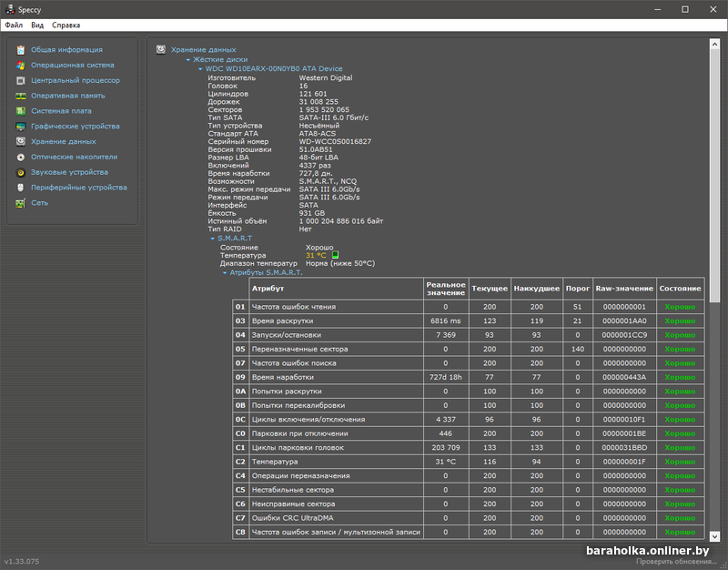
Task: Click the Системная плата motherboard icon
Action: (x=20, y=111)
